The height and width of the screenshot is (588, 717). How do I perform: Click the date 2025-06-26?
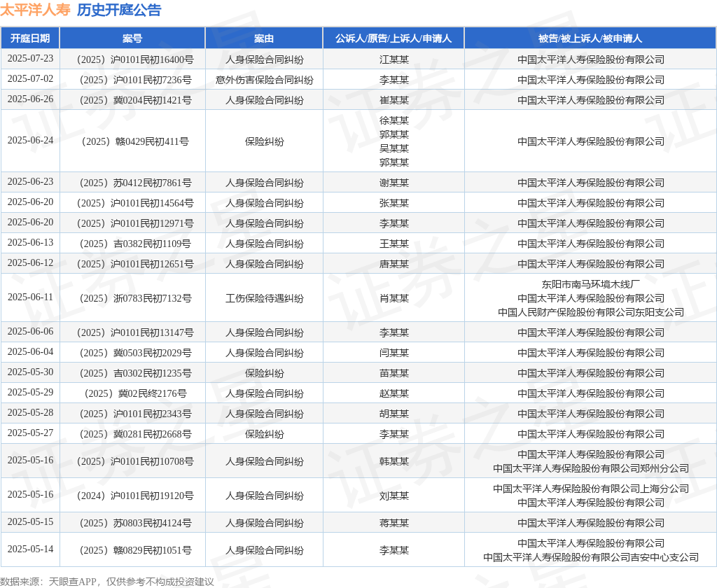30,99
